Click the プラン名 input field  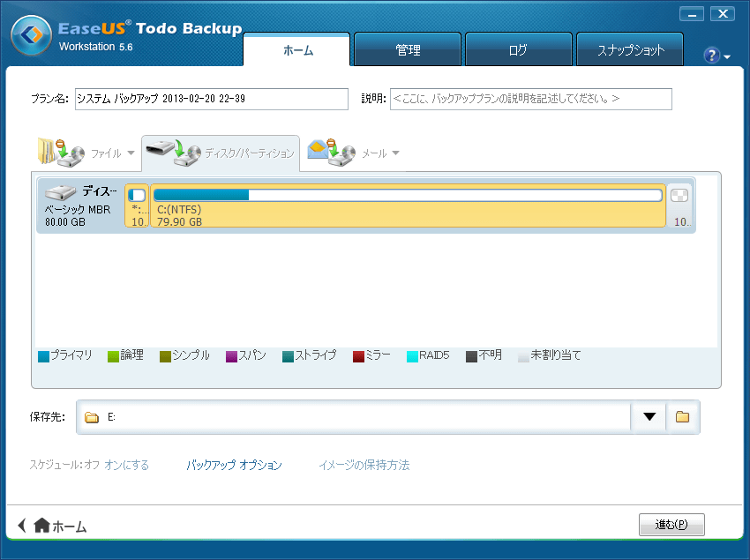pyautogui.click(x=212, y=99)
